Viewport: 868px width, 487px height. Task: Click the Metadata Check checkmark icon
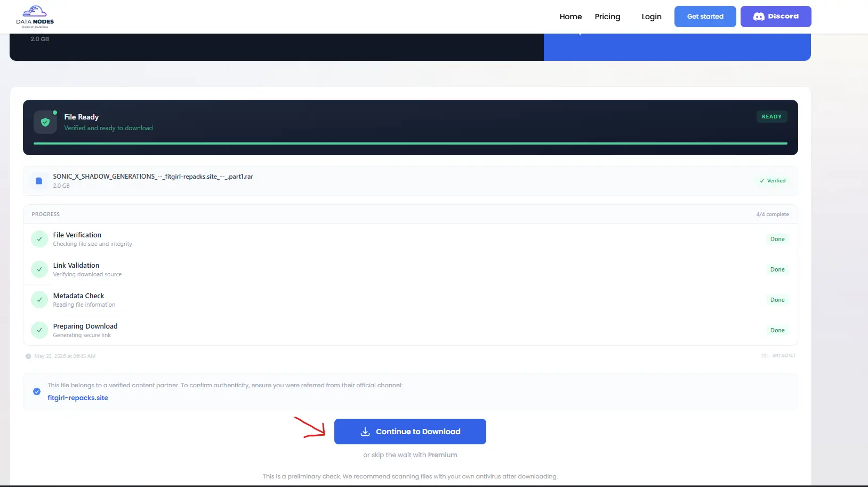pyautogui.click(x=39, y=300)
